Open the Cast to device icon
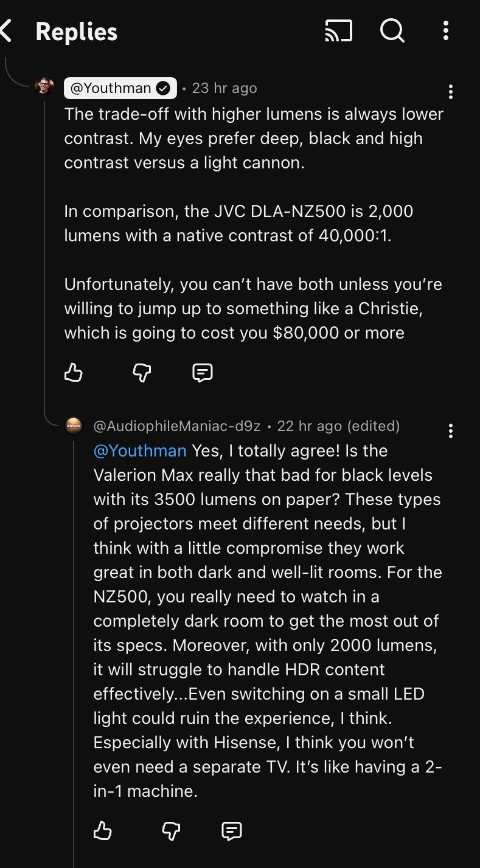Image resolution: width=480 pixels, height=868 pixels. click(339, 31)
